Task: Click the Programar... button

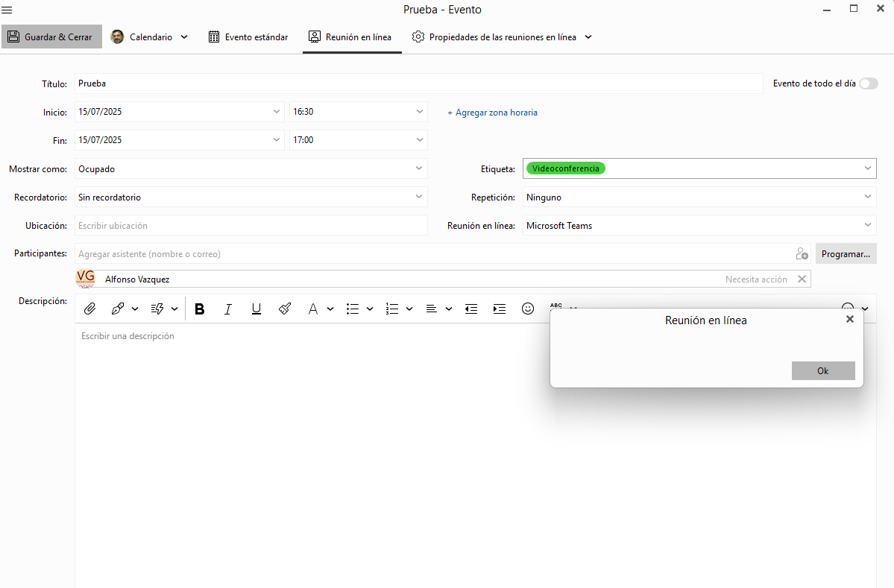Action: 846,254
